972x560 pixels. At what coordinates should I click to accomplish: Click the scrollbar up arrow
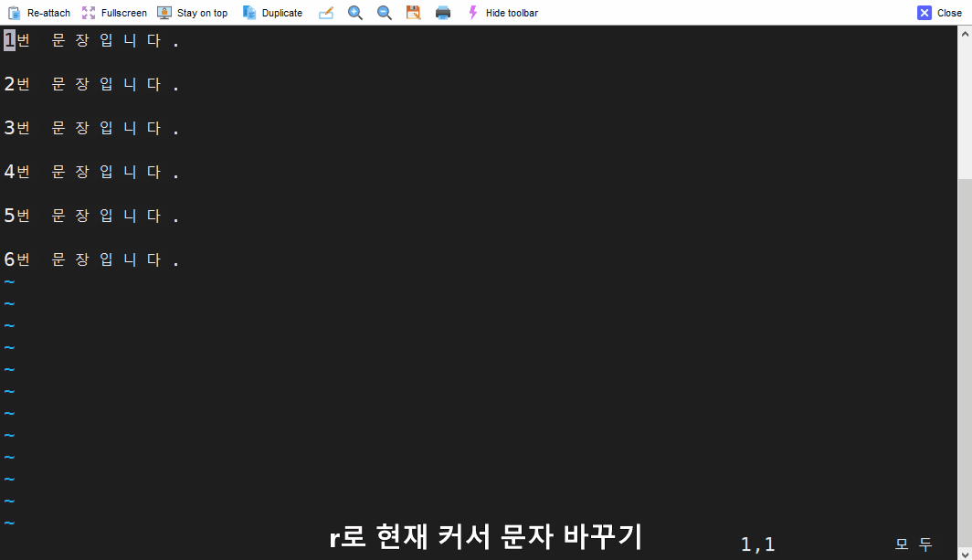pos(965,34)
